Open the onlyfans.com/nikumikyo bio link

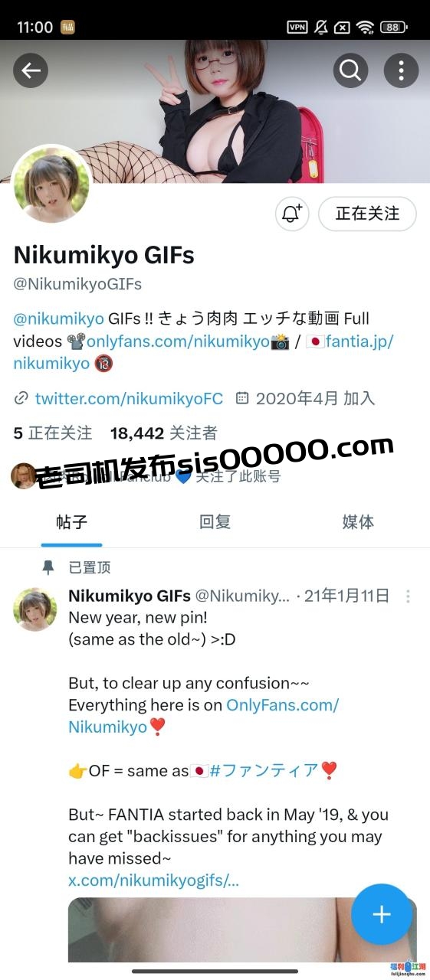pos(179,341)
